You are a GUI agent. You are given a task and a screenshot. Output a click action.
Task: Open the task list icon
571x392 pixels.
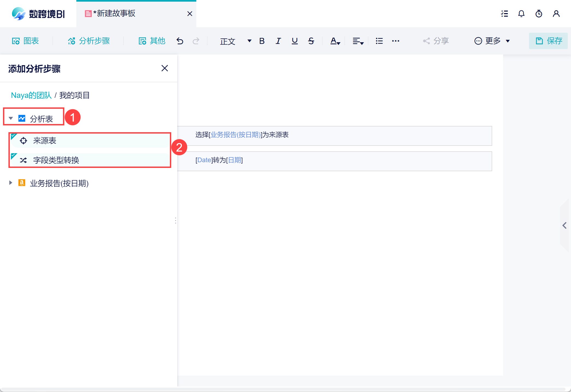tap(504, 14)
